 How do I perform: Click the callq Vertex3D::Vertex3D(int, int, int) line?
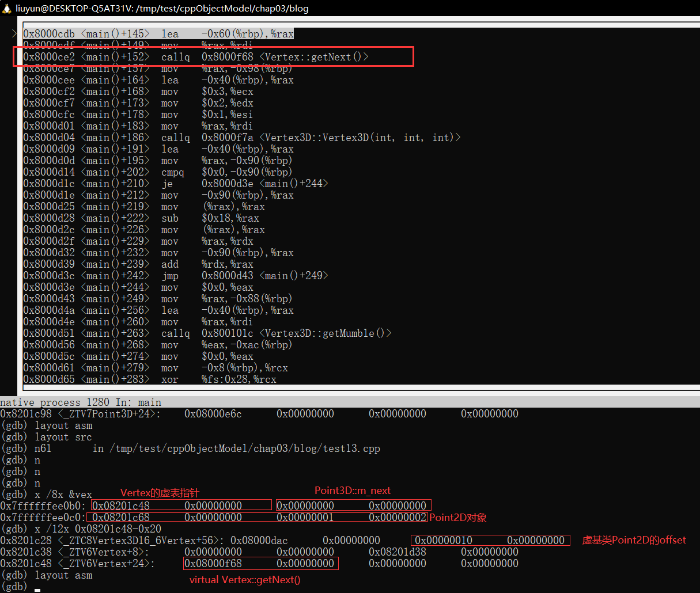tap(242, 138)
